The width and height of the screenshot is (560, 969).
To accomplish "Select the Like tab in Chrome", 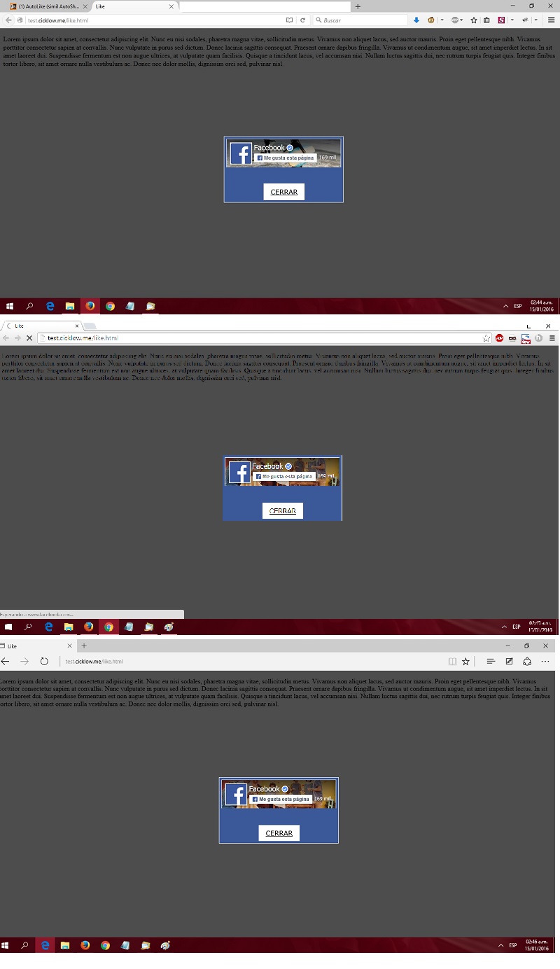I will [x=41, y=326].
